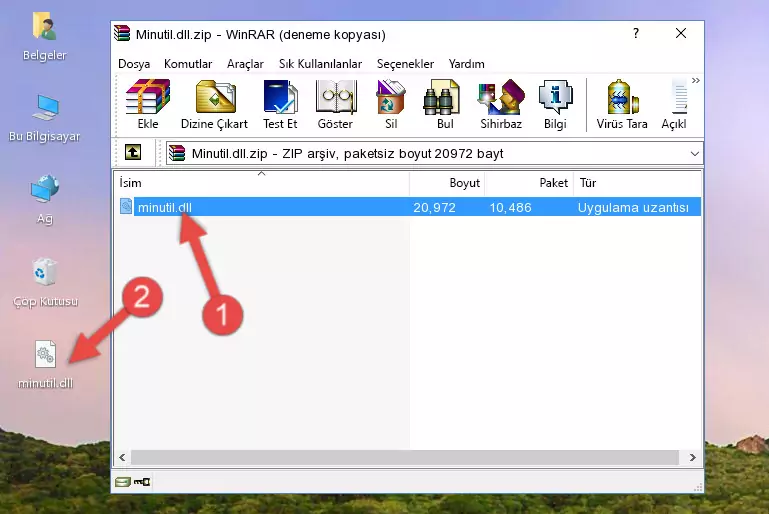The width and height of the screenshot is (769, 514).
Task: Click the archive address bar text
Action: pyautogui.click(x=347, y=154)
